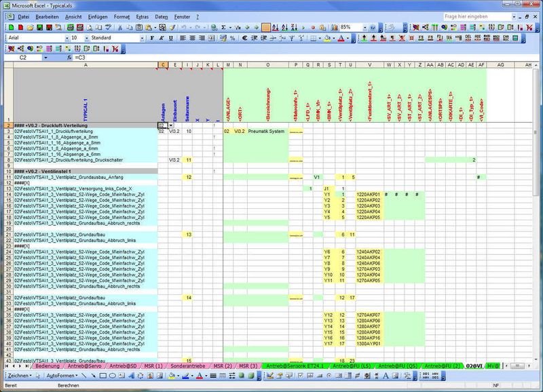Screen dimensions: 543x392
Task: Open the Drucken (print) toolbar icon
Action: pyautogui.click(x=70, y=28)
